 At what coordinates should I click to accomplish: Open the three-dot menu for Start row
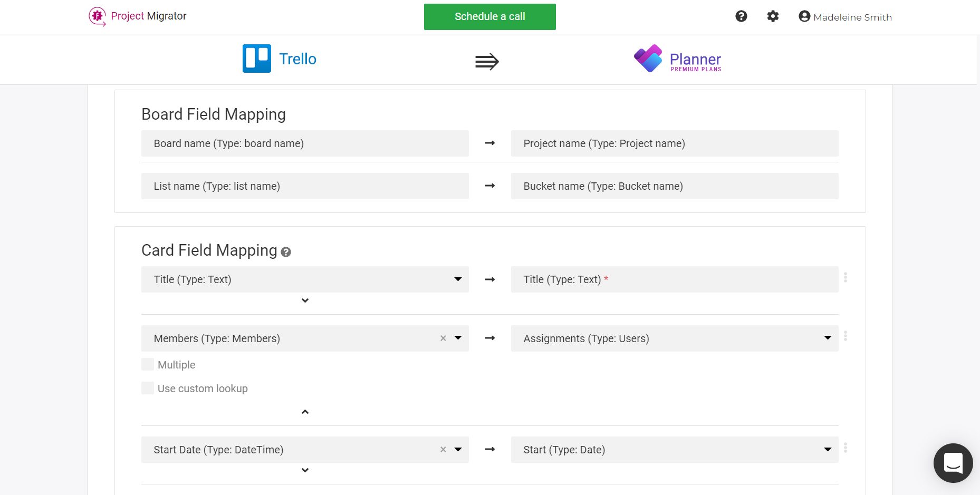click(x=846, y=448)
